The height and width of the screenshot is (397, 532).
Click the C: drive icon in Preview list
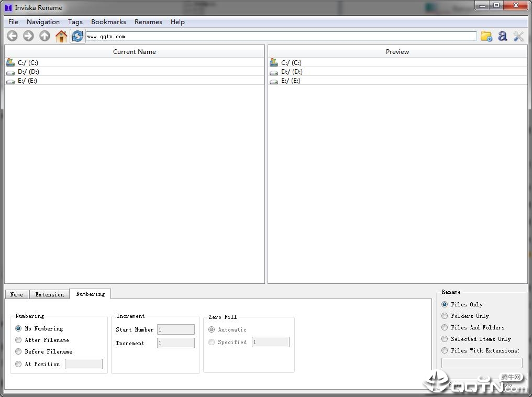coord(274,62)
